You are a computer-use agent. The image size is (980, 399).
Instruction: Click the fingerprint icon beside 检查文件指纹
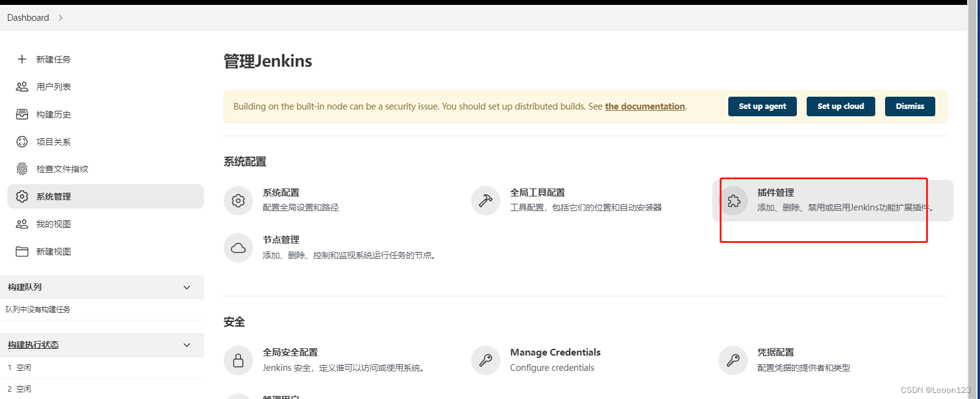(22, 169)
